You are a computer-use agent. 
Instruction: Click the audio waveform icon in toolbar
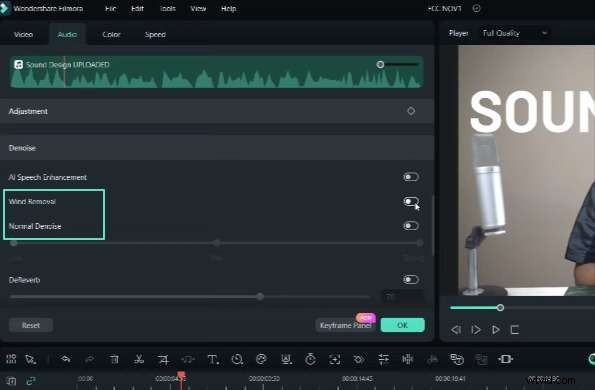pyautogui.click(x=408, y=359)
